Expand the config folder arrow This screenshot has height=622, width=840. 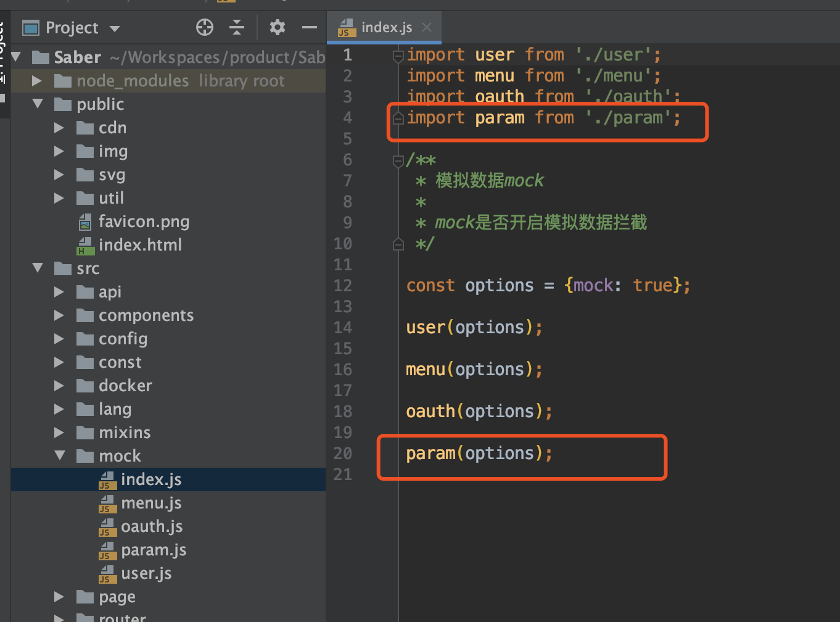pos(59,339)
